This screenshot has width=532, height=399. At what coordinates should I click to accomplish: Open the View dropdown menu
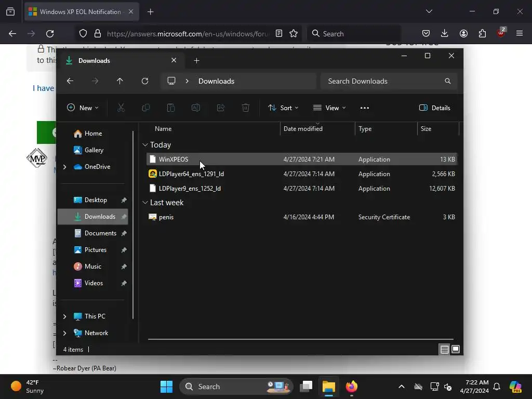point(329,108)
